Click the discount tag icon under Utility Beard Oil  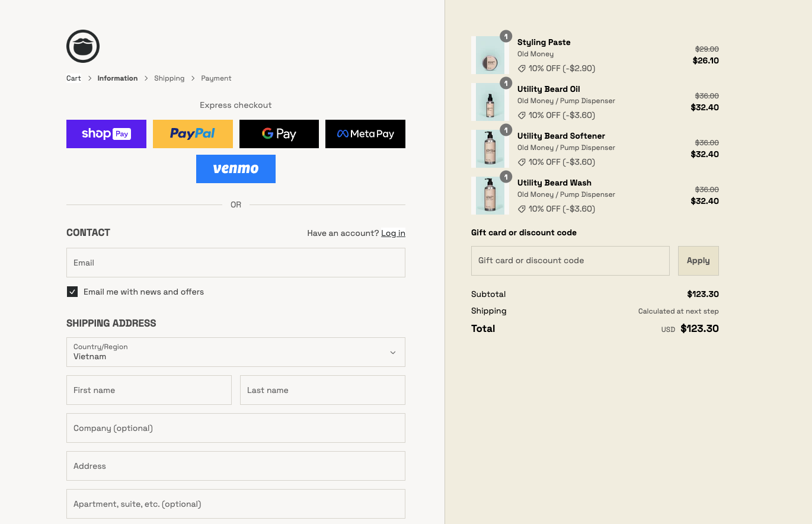pyautogui.click(x=522, y=115)
